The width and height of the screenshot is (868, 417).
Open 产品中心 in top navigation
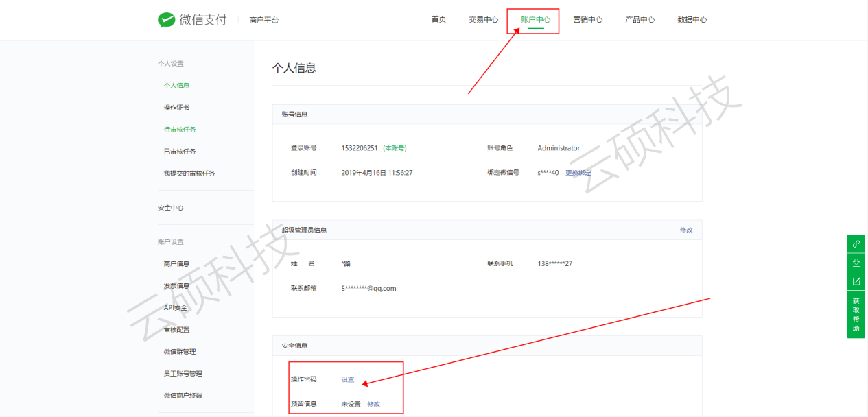(640, 20)
